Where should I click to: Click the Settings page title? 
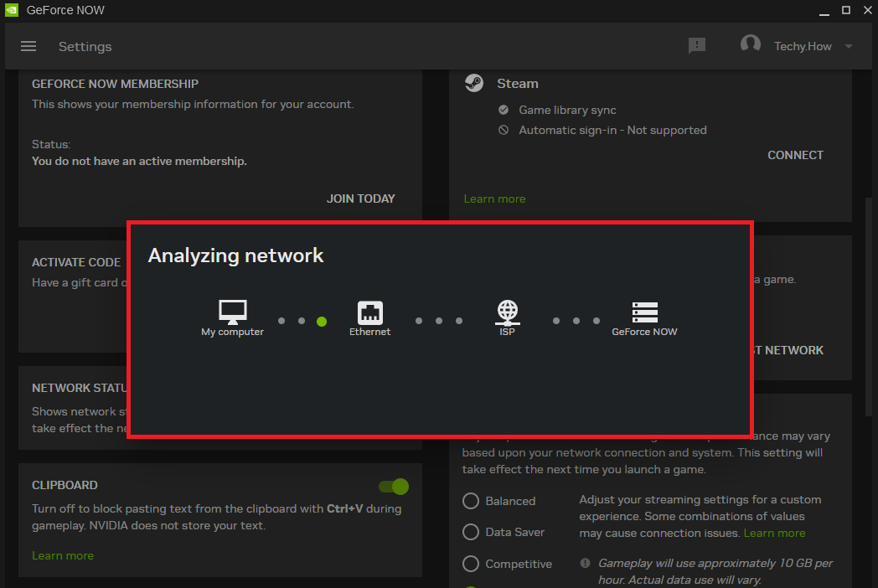[85, 46]
